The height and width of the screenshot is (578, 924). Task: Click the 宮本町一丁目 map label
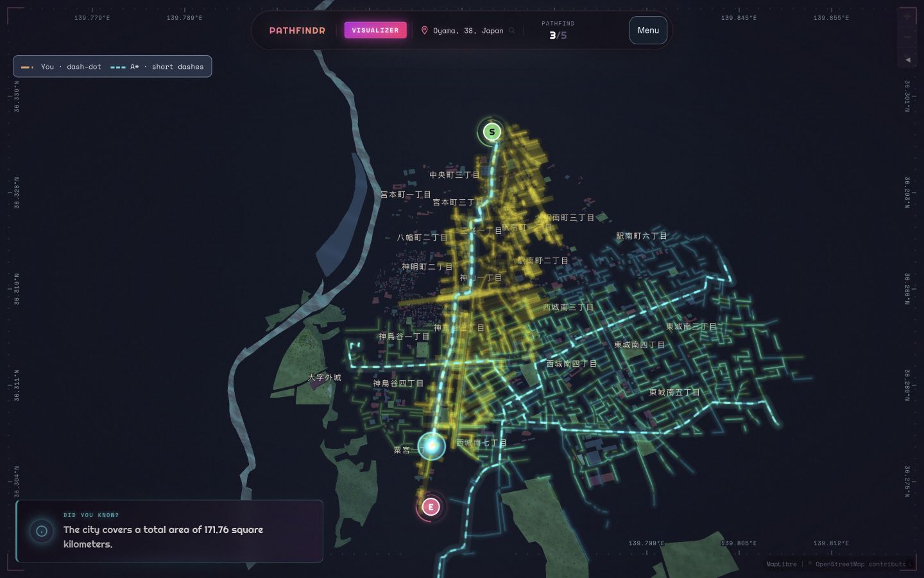point(406,195)
